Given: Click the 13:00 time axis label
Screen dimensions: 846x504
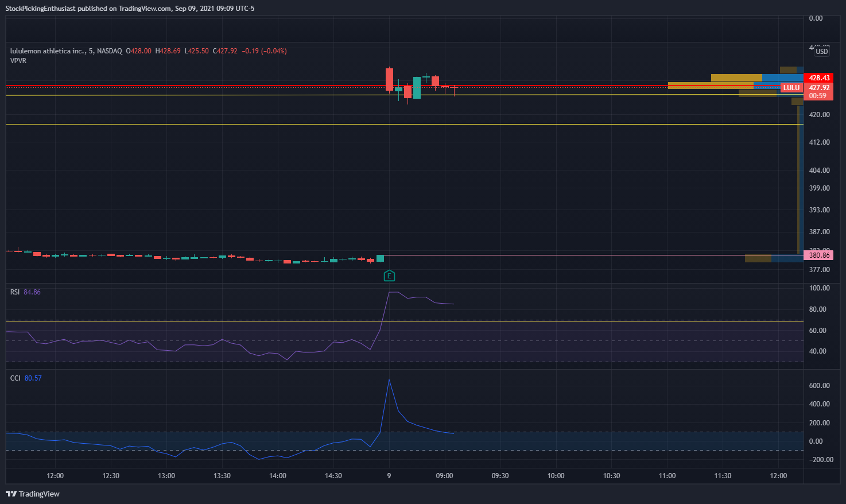Looking at the screenshot, I should click(x=166, y=476).
